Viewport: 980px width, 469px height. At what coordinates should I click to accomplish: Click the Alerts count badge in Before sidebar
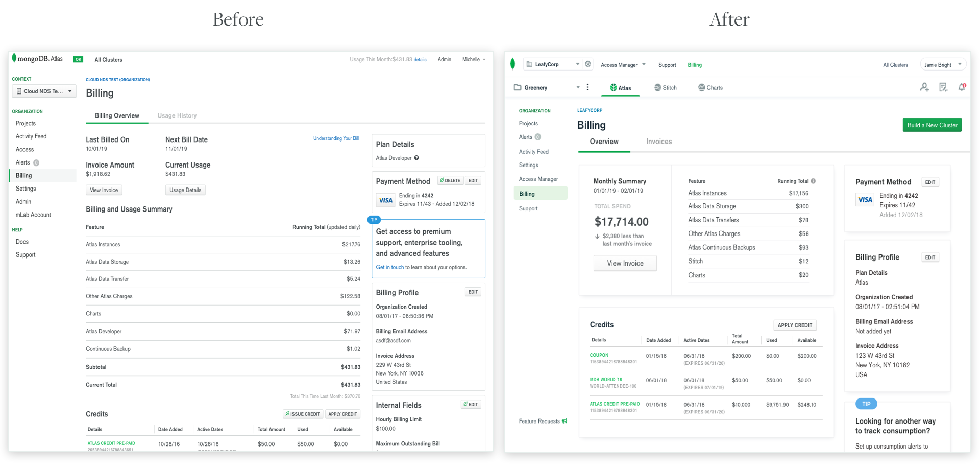coord(36,163)
